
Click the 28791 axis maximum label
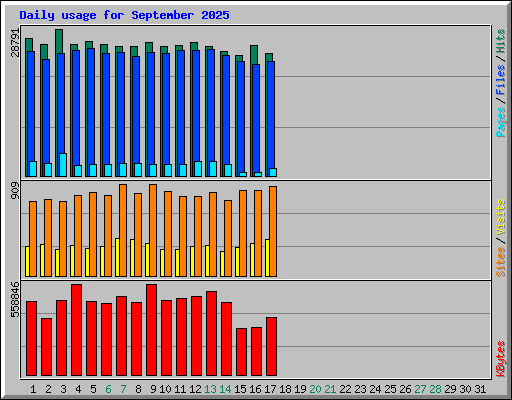[15, 43]
